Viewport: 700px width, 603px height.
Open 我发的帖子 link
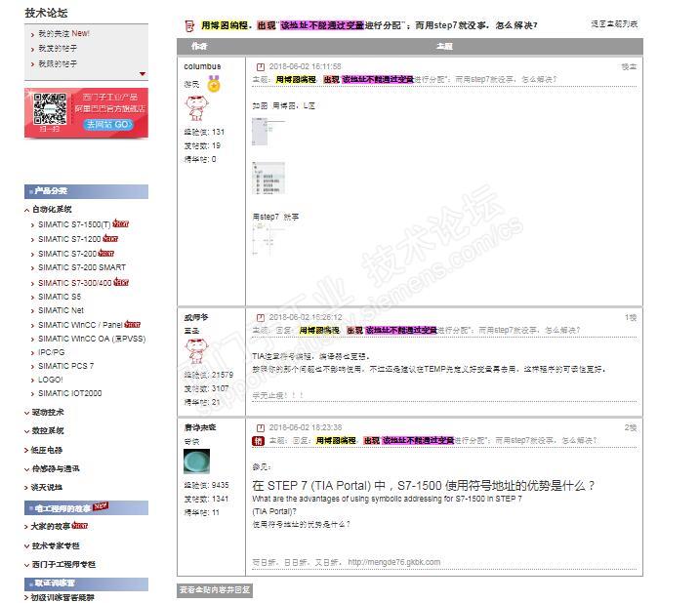[x=58, y=48]
